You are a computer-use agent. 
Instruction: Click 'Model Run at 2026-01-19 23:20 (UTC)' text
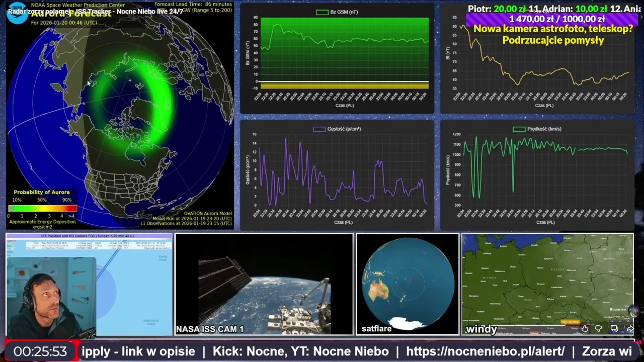(x=192, y=219)
